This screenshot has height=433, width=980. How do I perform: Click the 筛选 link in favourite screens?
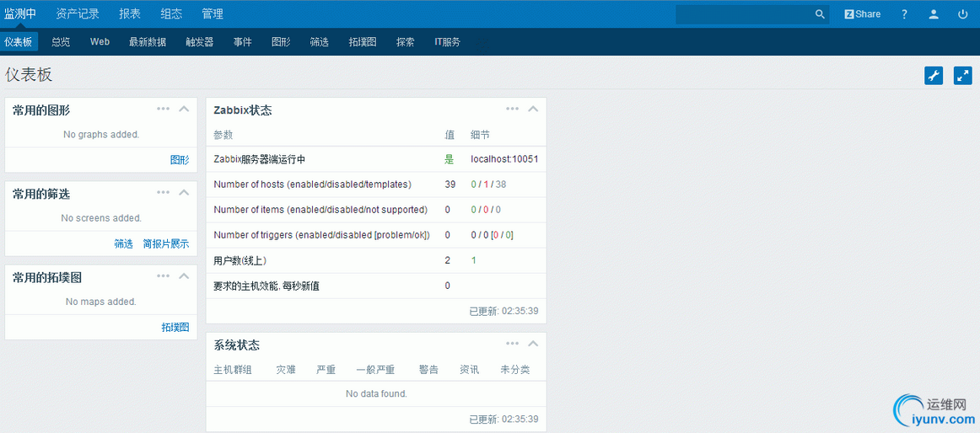pos(123,244)
